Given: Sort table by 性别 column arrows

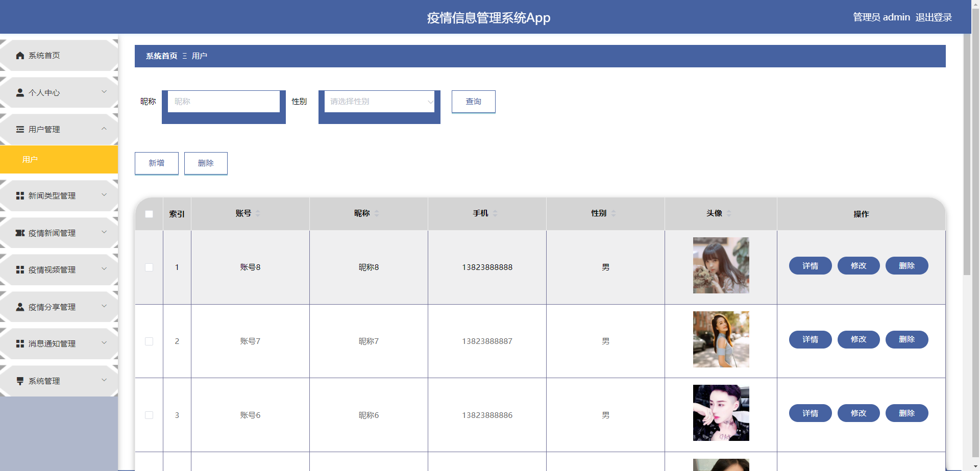Looking at the screenshot, I should click(x=614, y=213).
